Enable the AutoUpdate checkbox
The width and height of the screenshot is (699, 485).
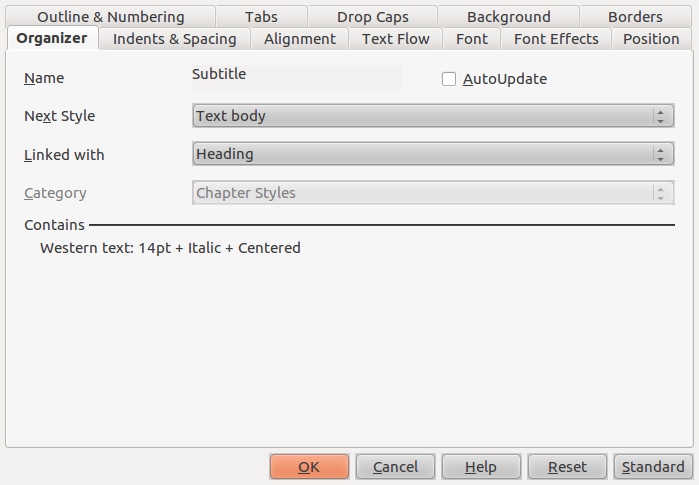(x=448, y=79)
